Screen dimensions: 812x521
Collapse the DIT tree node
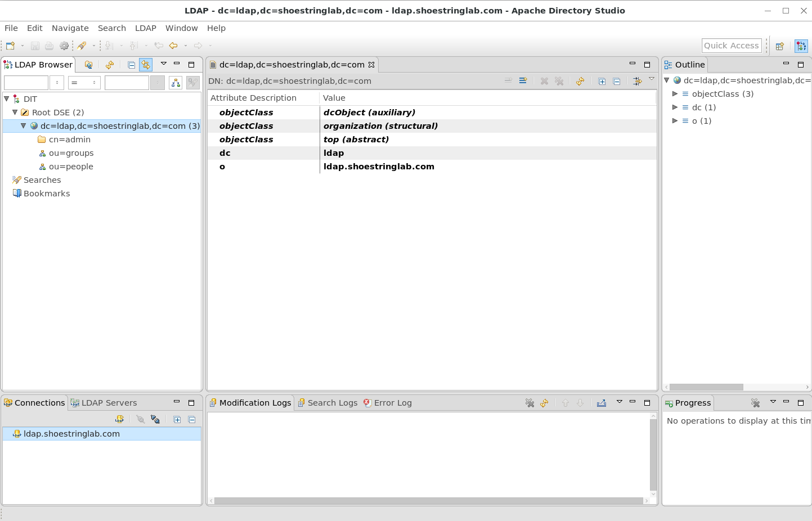point(7,98)
